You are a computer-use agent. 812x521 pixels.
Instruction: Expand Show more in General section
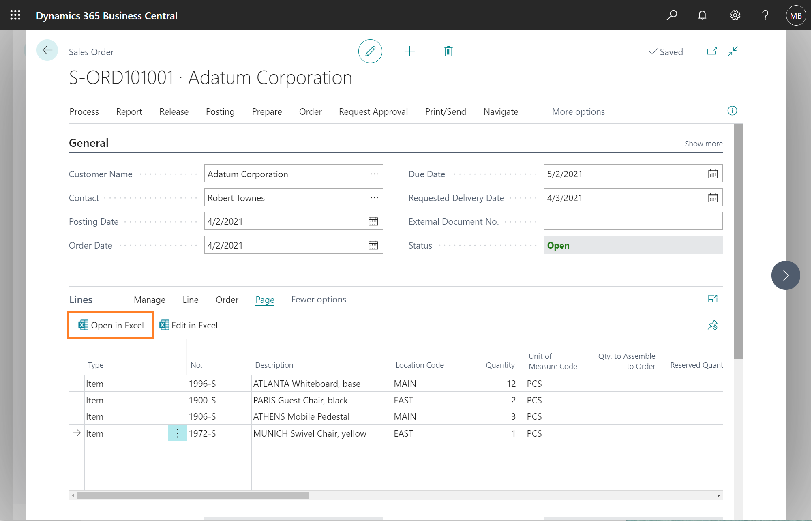coord(703,143)
